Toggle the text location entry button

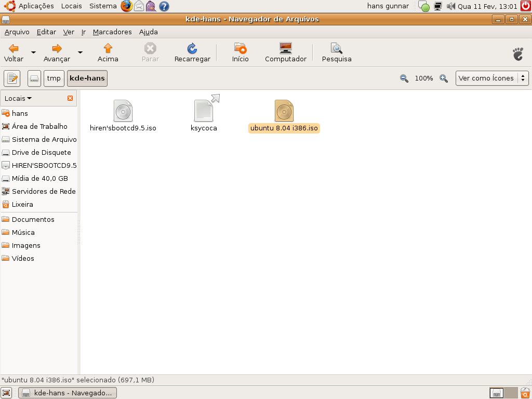pos(12,78)
